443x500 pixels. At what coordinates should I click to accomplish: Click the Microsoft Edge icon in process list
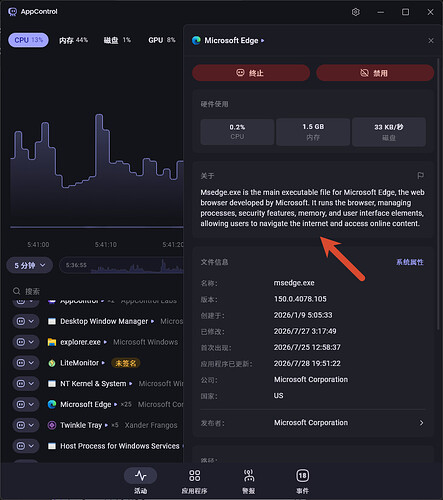tap(52, 404)
